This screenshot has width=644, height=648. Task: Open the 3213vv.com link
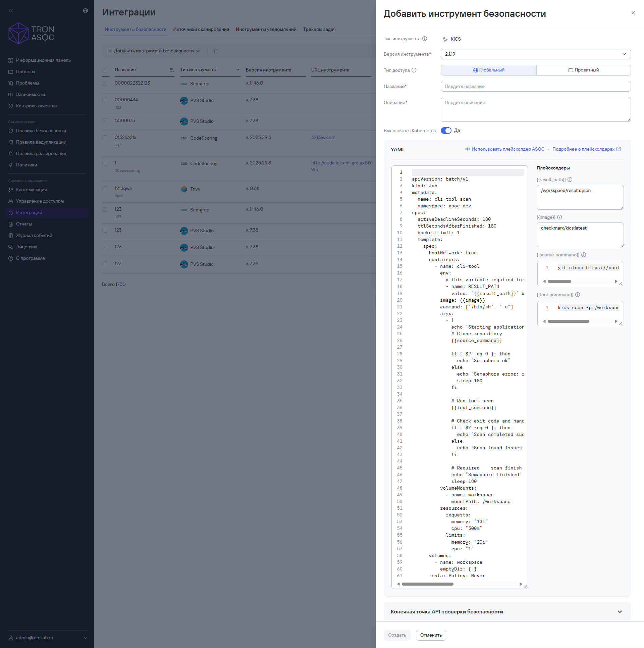[323, 138]
